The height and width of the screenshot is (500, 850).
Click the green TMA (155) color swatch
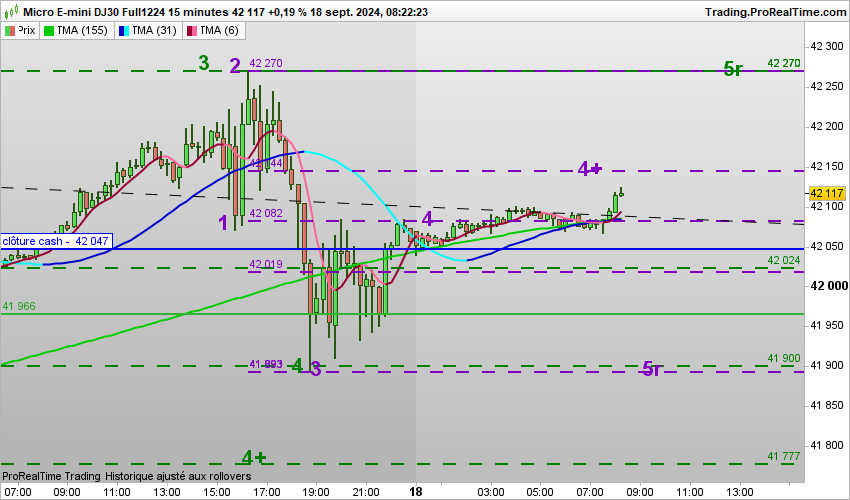tap(49, 31)
